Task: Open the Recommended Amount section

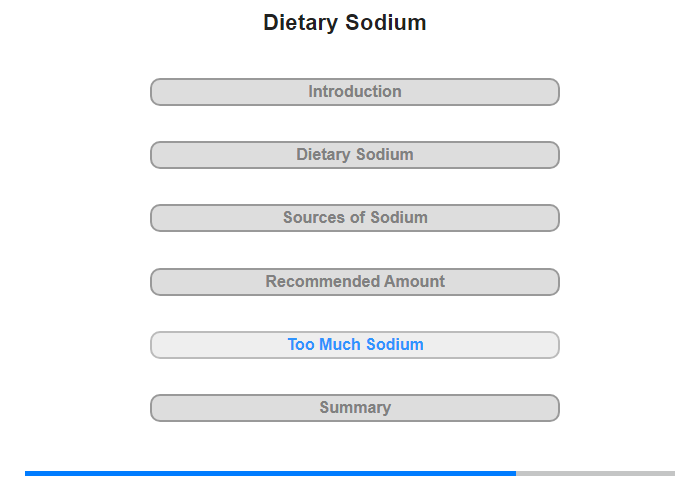Action: coord(355,282)
